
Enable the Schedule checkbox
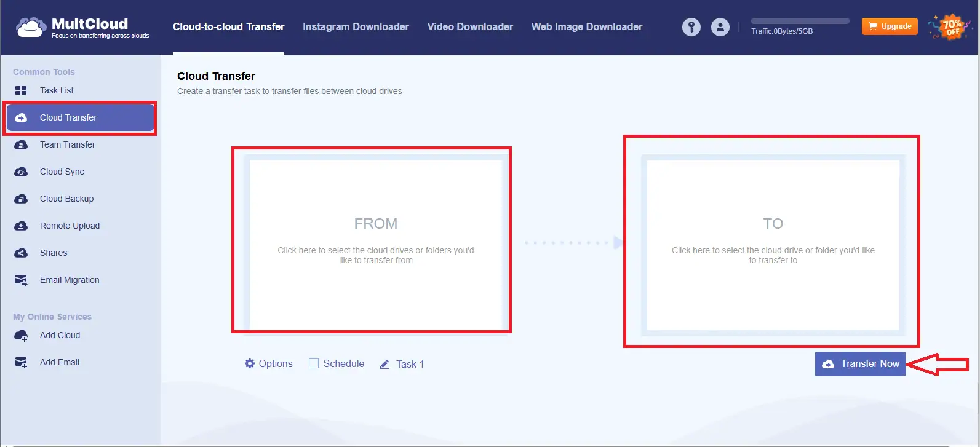314,363
